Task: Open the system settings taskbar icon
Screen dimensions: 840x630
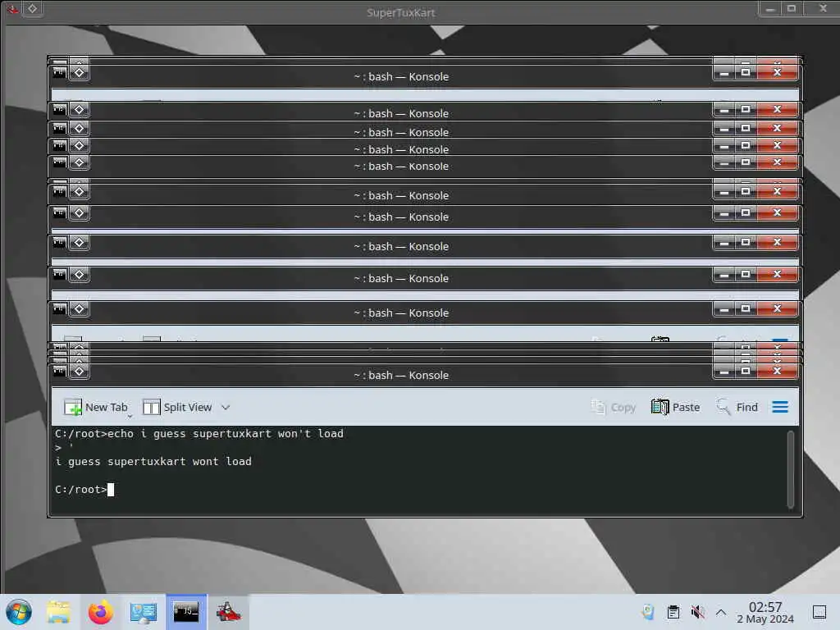Action: tap(144, 612)
